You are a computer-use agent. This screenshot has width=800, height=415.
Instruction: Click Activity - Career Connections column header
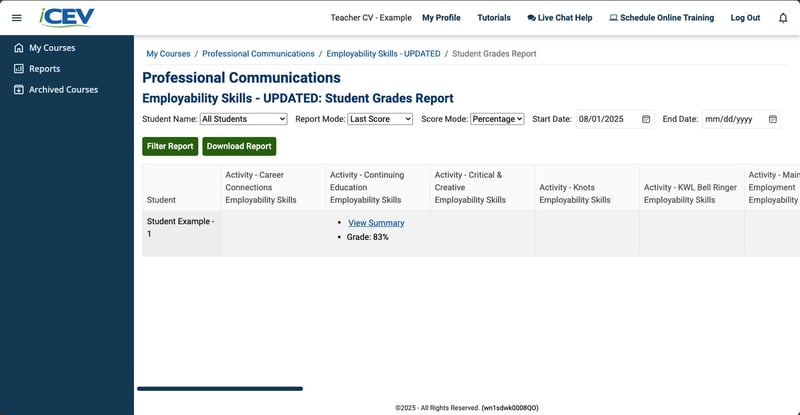coord(273,187)
